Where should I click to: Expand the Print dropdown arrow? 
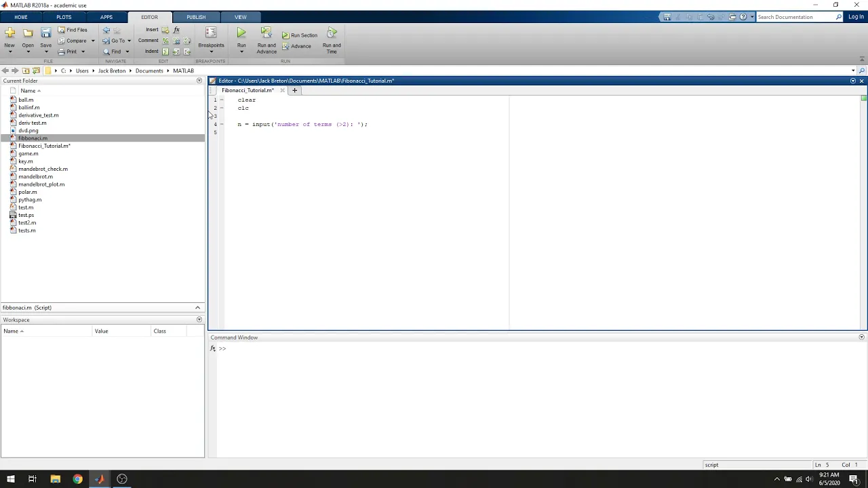tap(83, 52)
